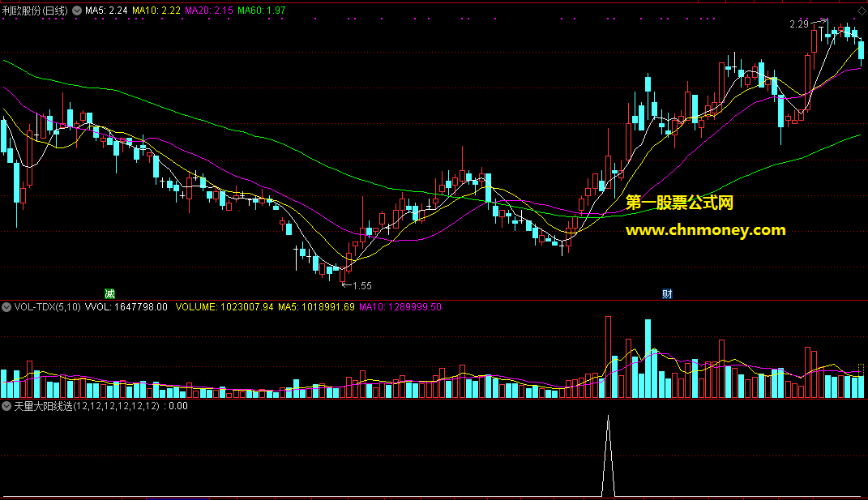This screenshot has width=868, height=500.
Task: Click the white signal spike in bottom panel
Action: [x=609, y=455]
